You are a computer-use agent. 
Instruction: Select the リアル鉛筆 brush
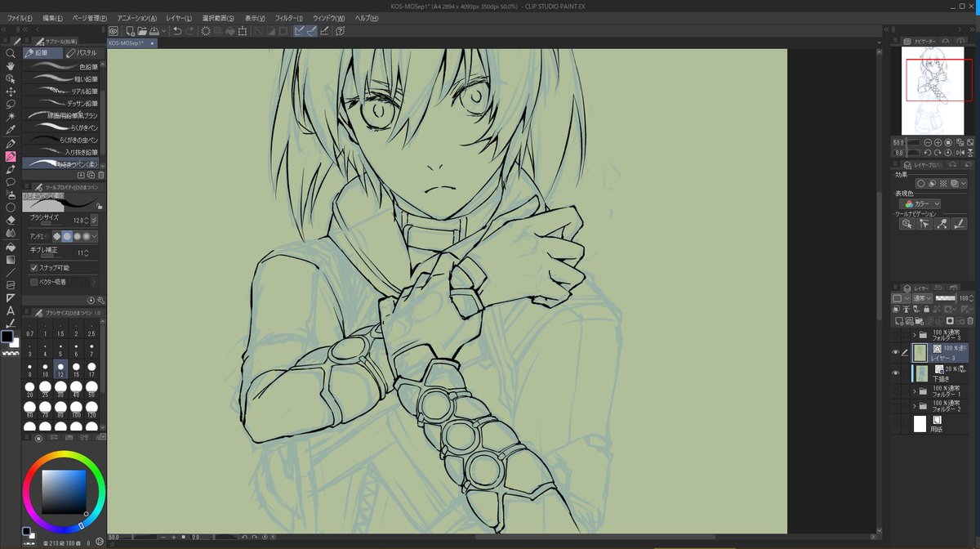point(61,91)
